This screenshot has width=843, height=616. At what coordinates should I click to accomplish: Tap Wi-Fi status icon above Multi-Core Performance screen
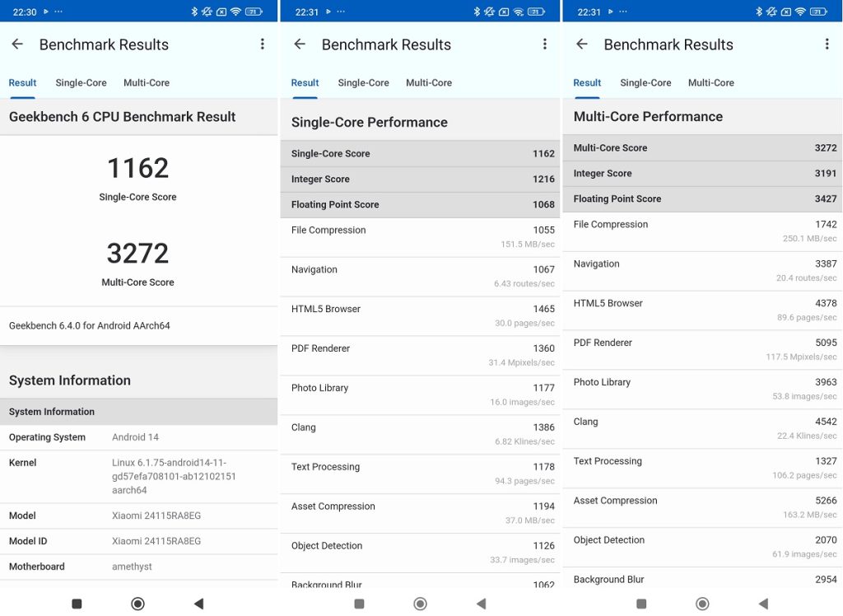click(800, 12)
